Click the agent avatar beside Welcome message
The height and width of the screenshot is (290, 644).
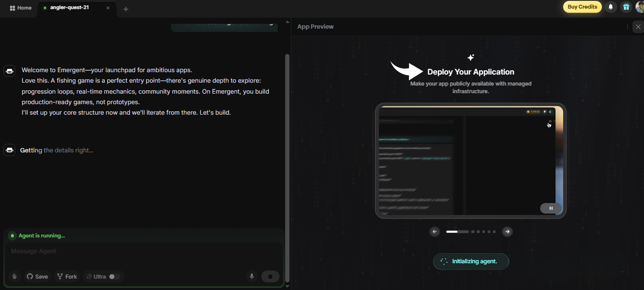pos(10,71)
